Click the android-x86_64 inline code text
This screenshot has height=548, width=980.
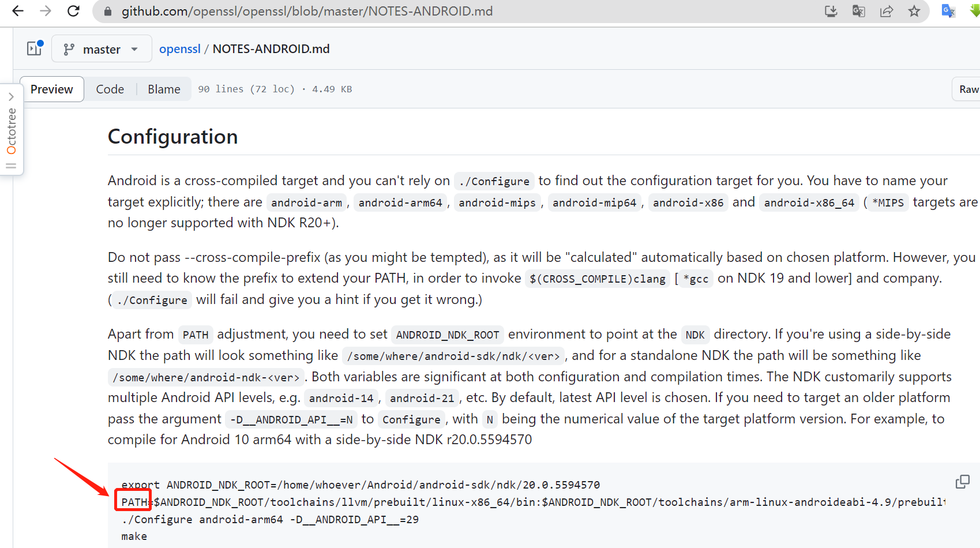tap(809, 202)
